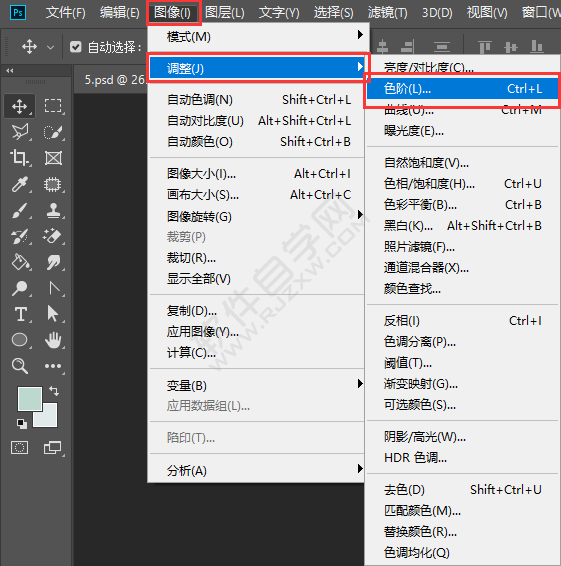Select the Rectangular Marquee tool
This screenshot has width=561, height=566.
click(53, 106)
